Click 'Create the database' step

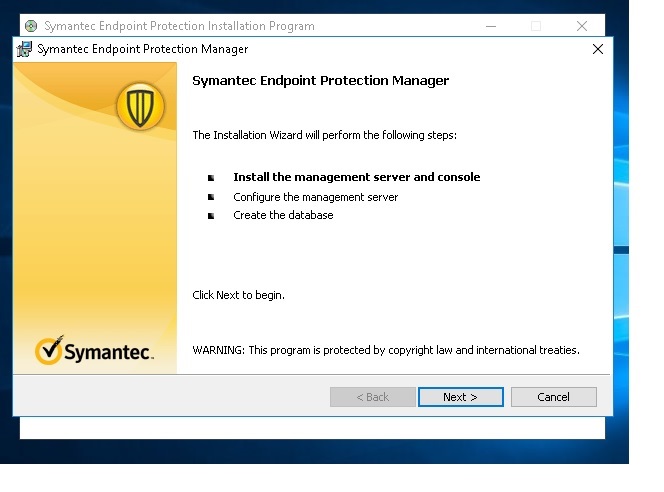pos(283,215)
